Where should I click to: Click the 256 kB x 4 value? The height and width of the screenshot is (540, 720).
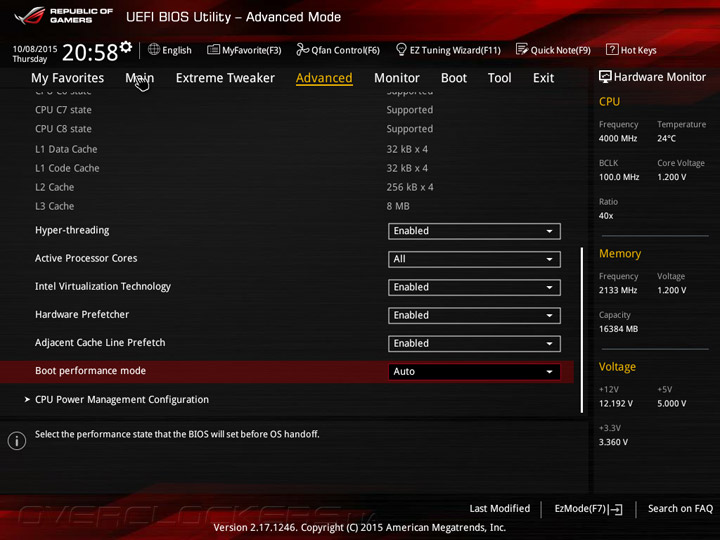tap(410, 187)
